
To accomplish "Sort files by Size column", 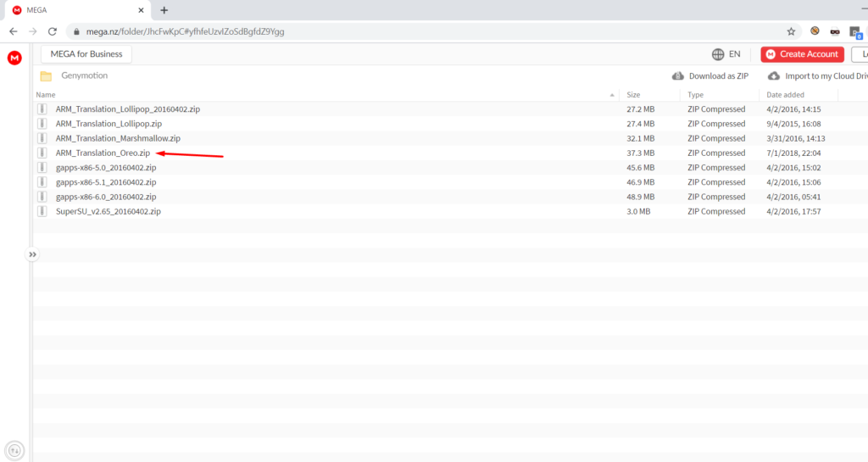I will coord(633,95).
